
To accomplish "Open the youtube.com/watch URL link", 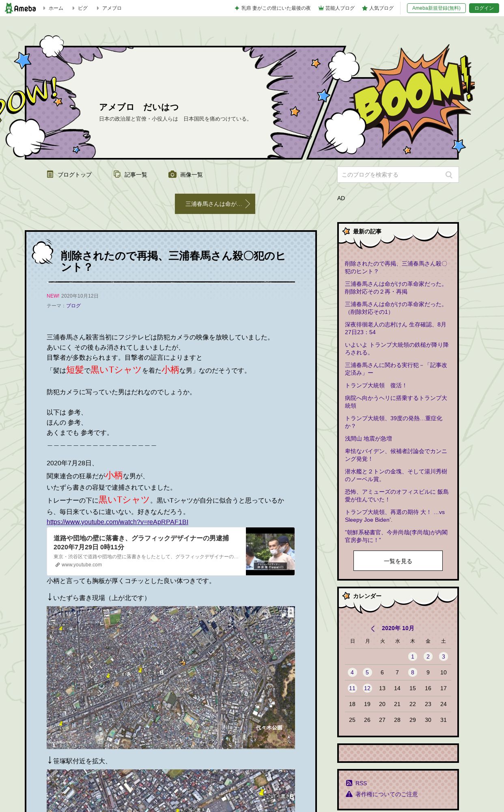I will pyautogui.click(x=117, y=522).
